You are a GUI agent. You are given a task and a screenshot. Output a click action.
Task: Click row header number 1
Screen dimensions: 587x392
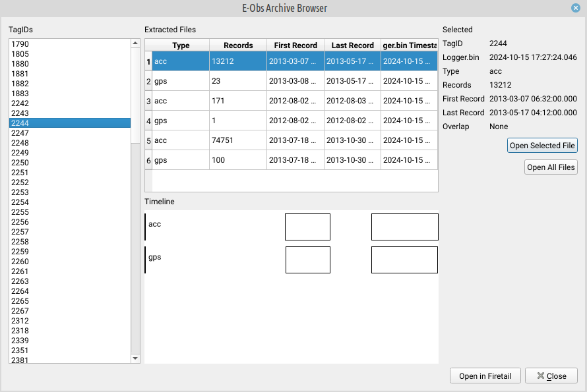point(148,61)
